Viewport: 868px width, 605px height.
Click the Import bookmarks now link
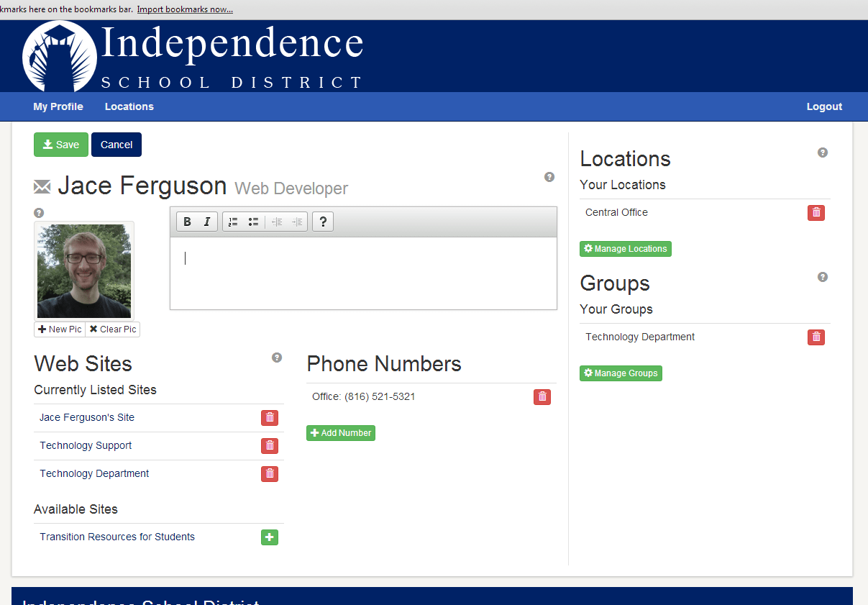point(185,9)
